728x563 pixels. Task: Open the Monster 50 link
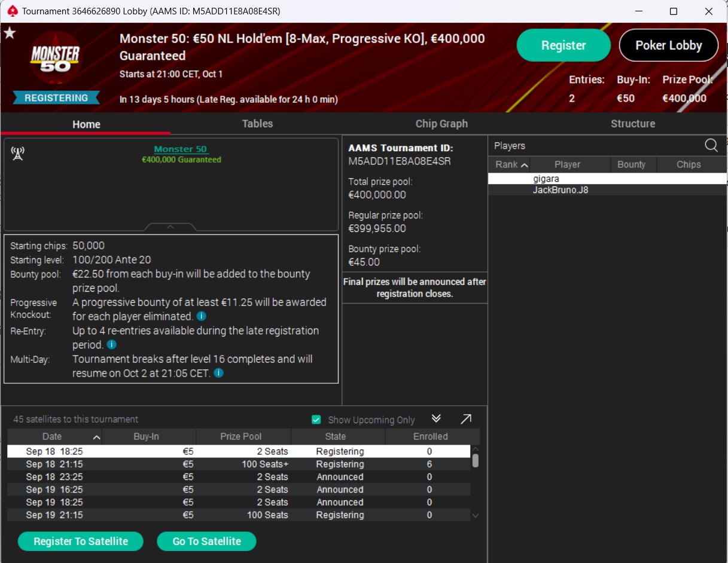tap(181, 149)
